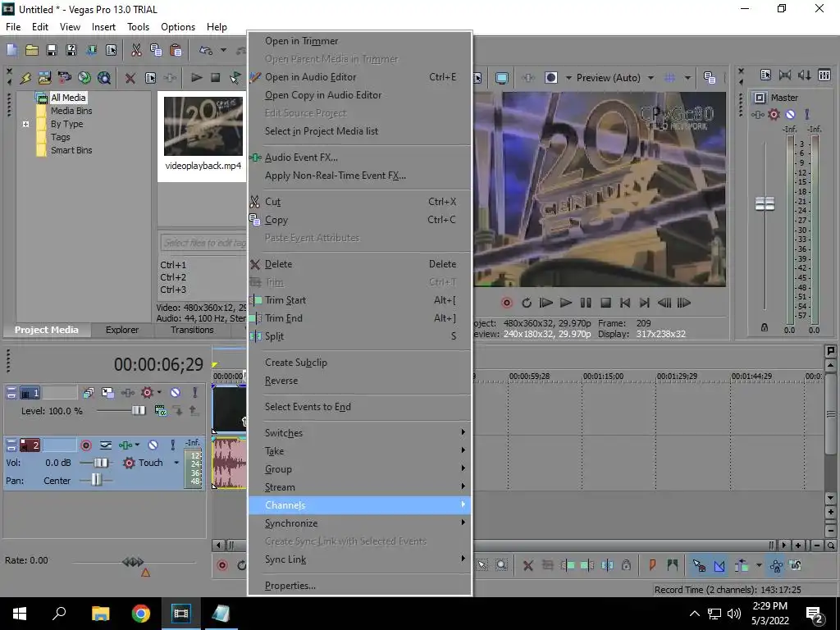Click red X remove media icon
840x630 pixels.
tap(130, 78)
